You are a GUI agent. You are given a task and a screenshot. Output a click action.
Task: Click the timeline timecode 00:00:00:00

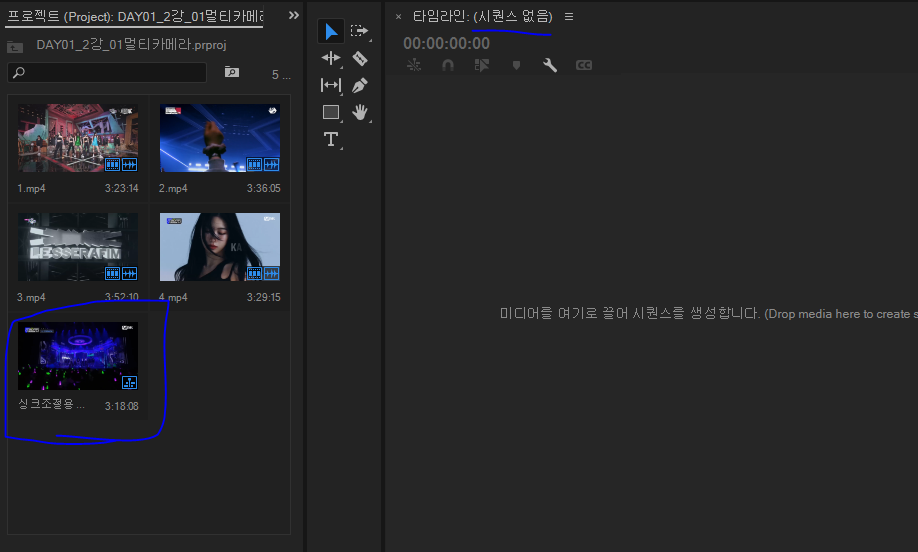(x=446, y=43)
